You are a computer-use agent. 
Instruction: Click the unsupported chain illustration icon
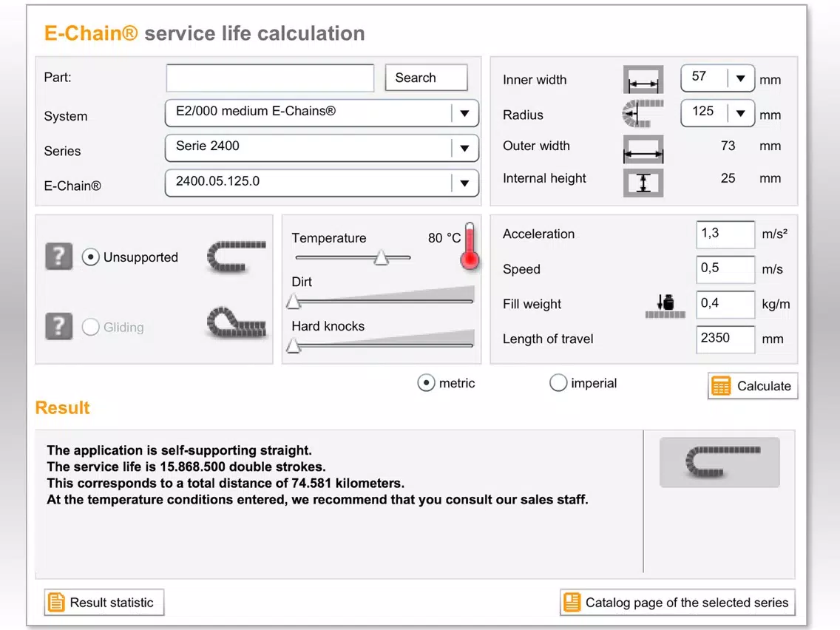point(237,257)
